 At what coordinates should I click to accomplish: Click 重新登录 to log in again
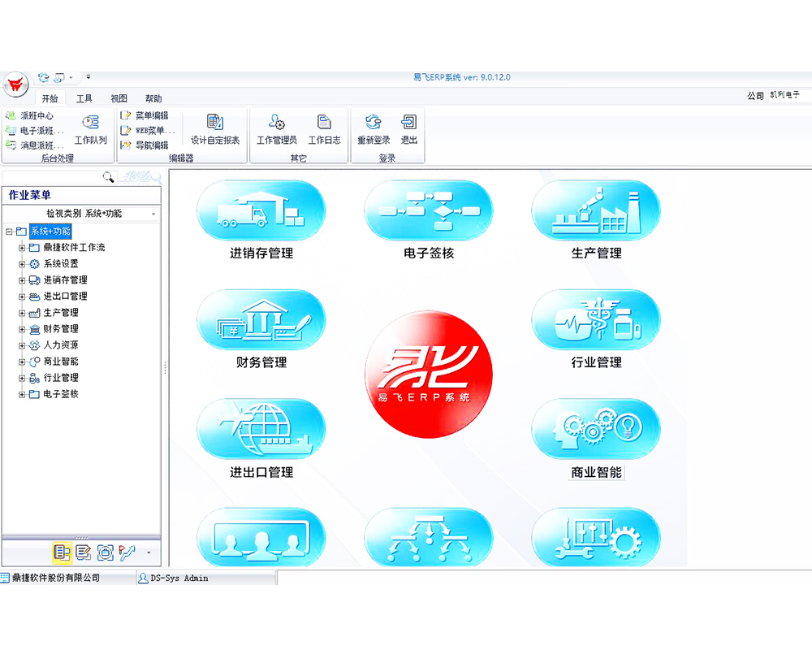[374, 129]
